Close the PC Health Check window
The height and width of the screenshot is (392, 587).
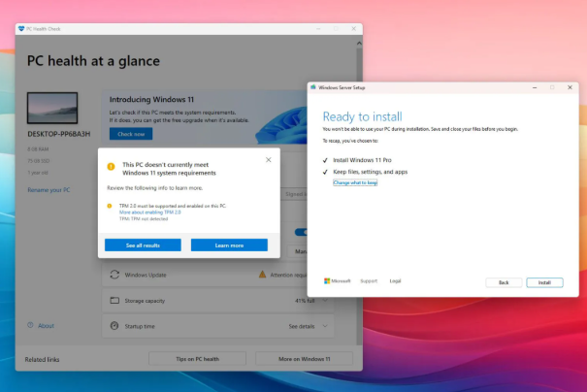point(354,29)
